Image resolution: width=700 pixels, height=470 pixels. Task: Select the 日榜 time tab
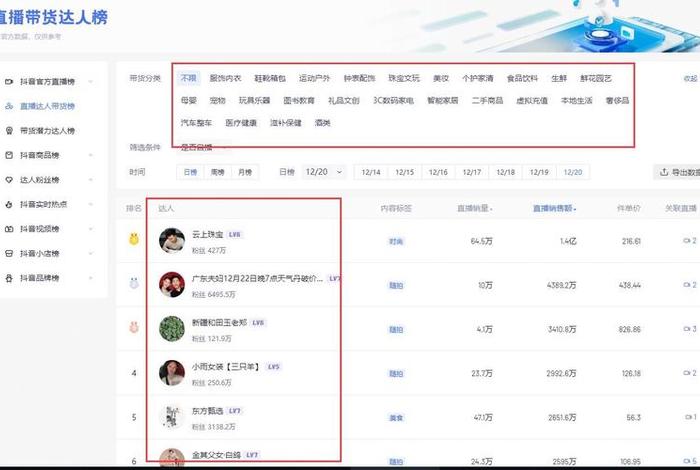[x=191, y=172]
